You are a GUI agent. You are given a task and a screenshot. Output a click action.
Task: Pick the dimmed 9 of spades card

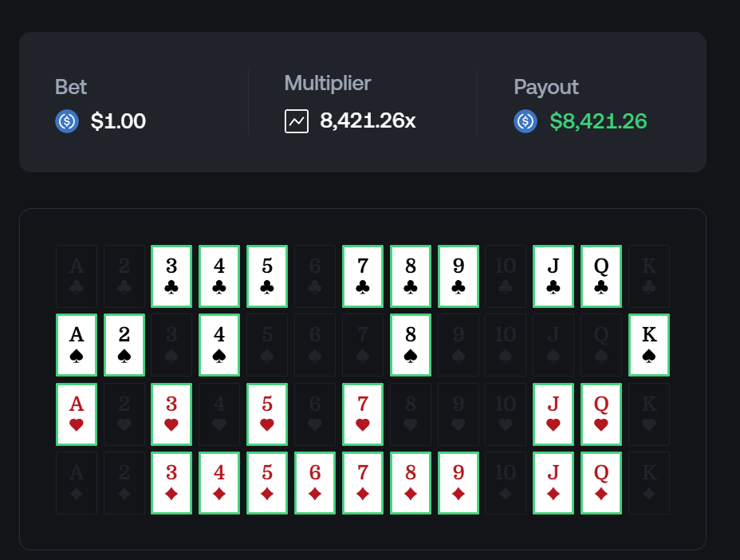(459, 345)
